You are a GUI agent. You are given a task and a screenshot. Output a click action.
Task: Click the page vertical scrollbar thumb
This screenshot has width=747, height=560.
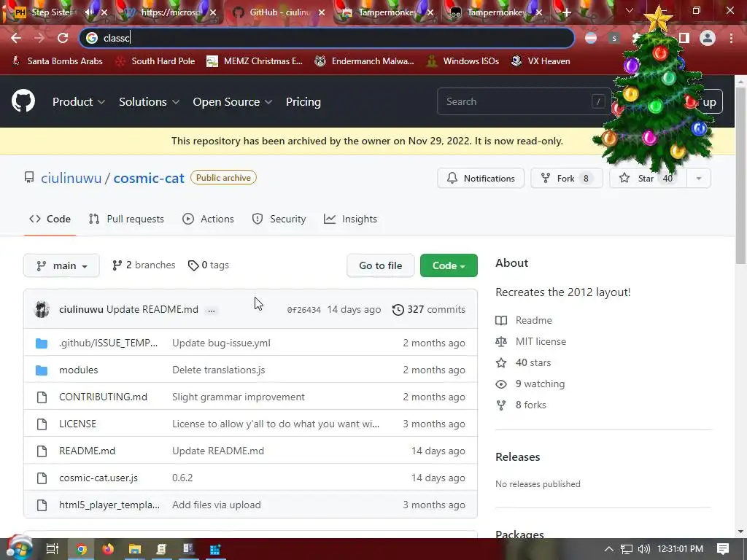point(740,175)
